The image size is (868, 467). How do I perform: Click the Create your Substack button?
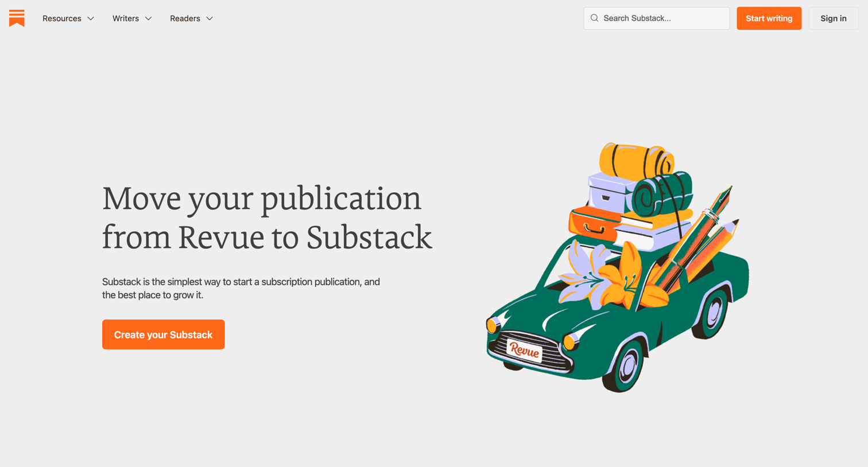pos(163,334)
